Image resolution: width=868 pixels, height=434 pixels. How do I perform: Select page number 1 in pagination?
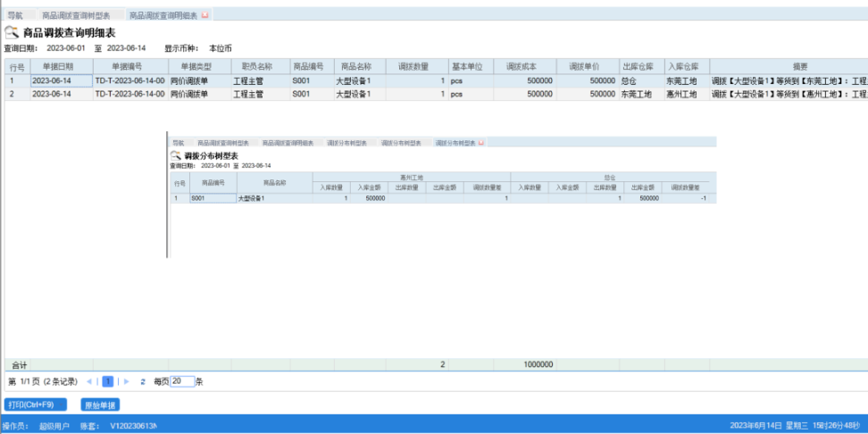pyautogui.click(x=108, y=381)
